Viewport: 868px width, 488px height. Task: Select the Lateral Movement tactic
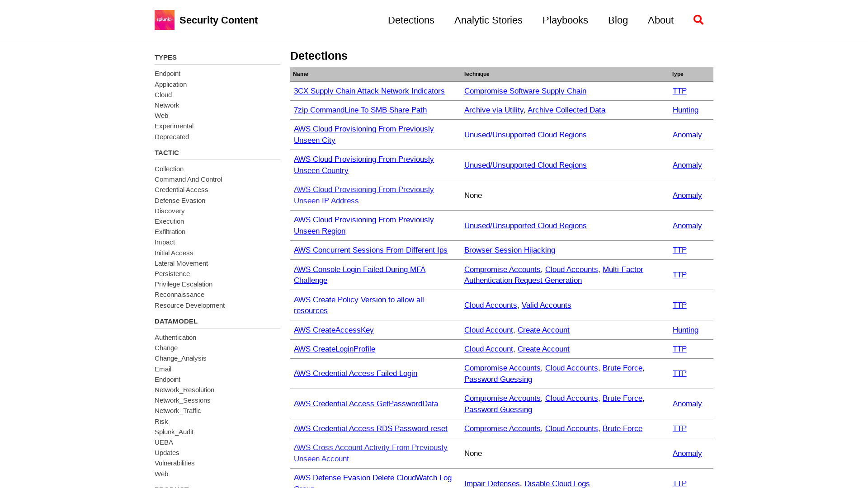click(x=181, y=263)
